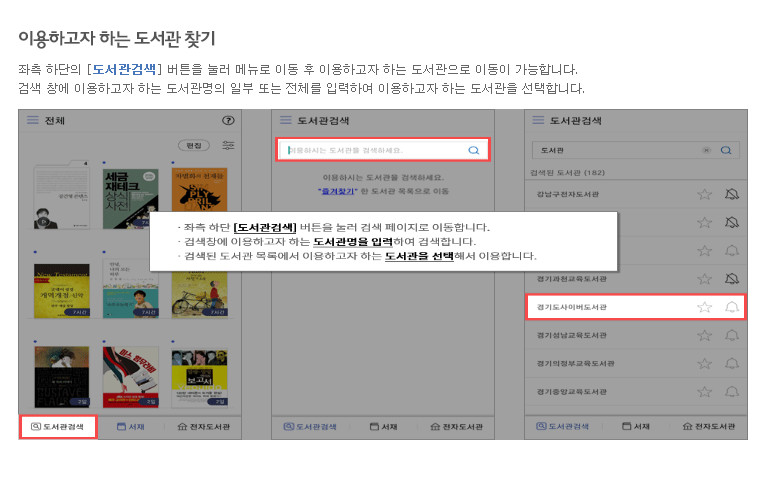The height and width of the screenshot is (488, 775).
Task: Select the highlighted 도서관검색 tab at bottom left
Action: (58, 427)
